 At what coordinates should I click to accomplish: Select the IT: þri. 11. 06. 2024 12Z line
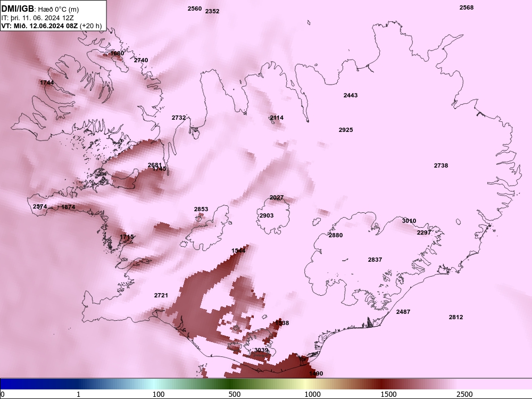pos(37,18)
